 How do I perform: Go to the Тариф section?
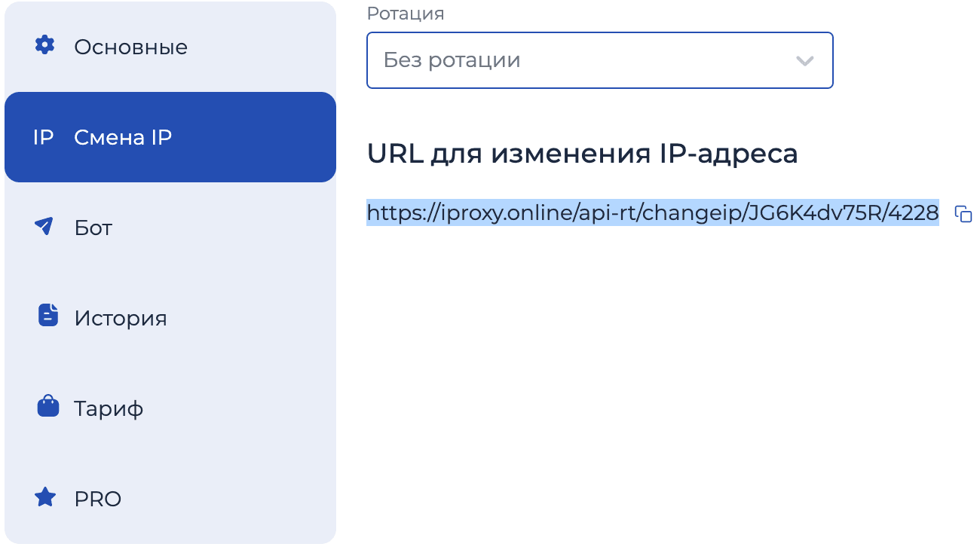click(x=108, y=408)
